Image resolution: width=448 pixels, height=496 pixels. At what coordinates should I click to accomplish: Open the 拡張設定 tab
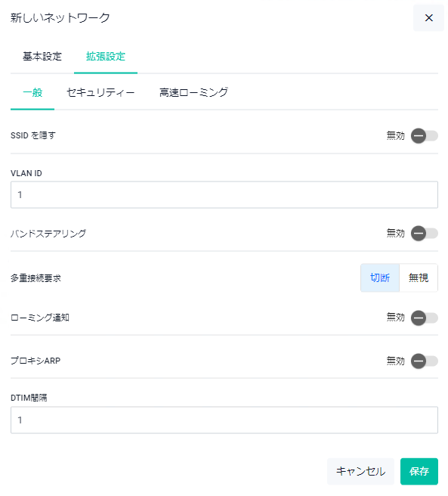pyautogui.click(x=106, y=57)
